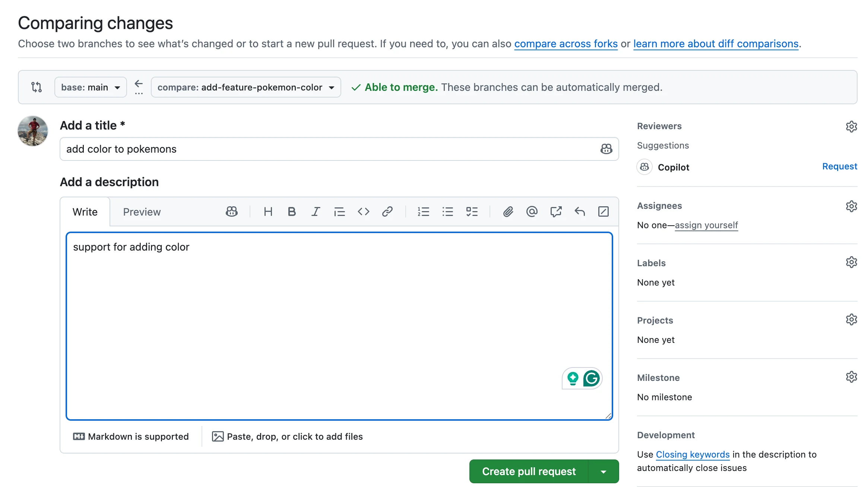Click the Copilot icon in editor toolbar
Screen dimensions: 868x487
click(x=232, y=211)
